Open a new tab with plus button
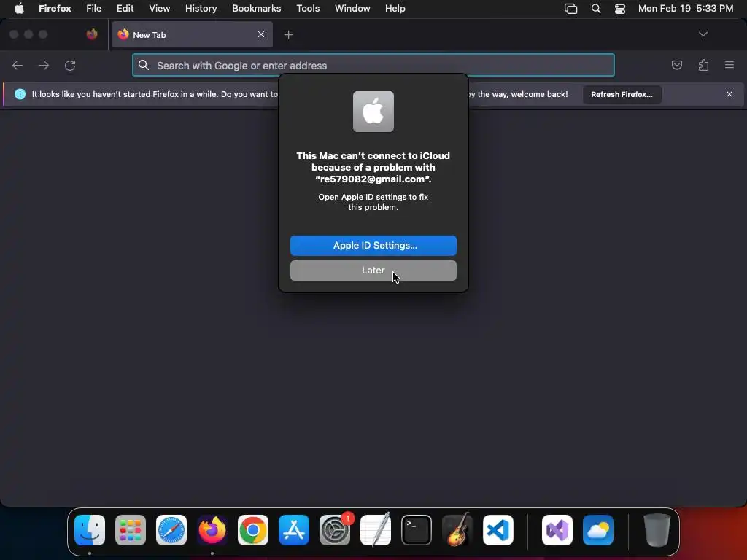The width and height of the screenshot is (747, 560). tap(288, 35)
